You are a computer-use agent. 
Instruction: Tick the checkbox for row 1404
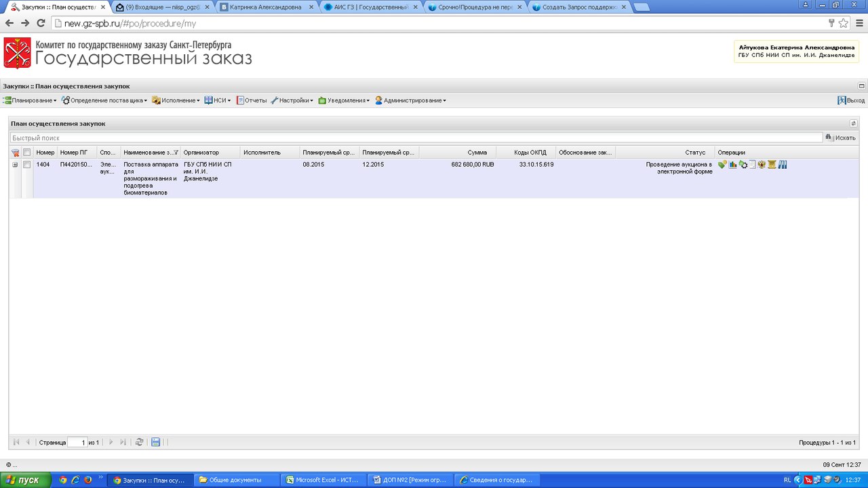pyautogui.click(x=27, y=165)
